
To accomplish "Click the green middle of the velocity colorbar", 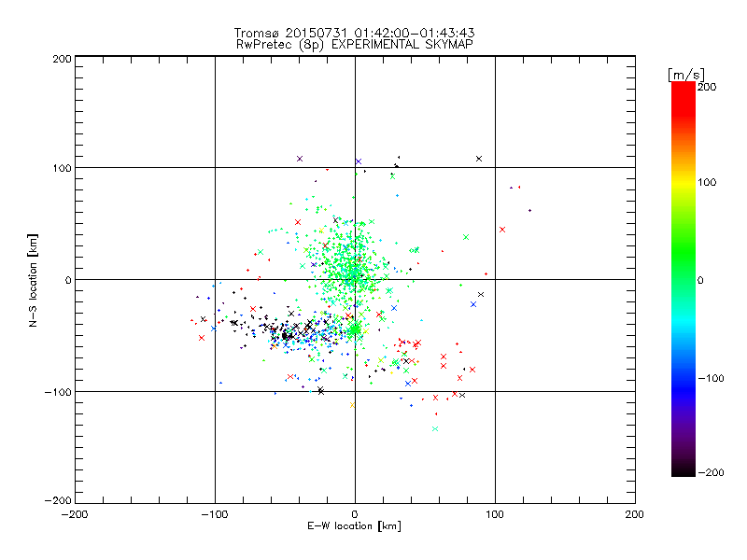I will tap(684, 267).
